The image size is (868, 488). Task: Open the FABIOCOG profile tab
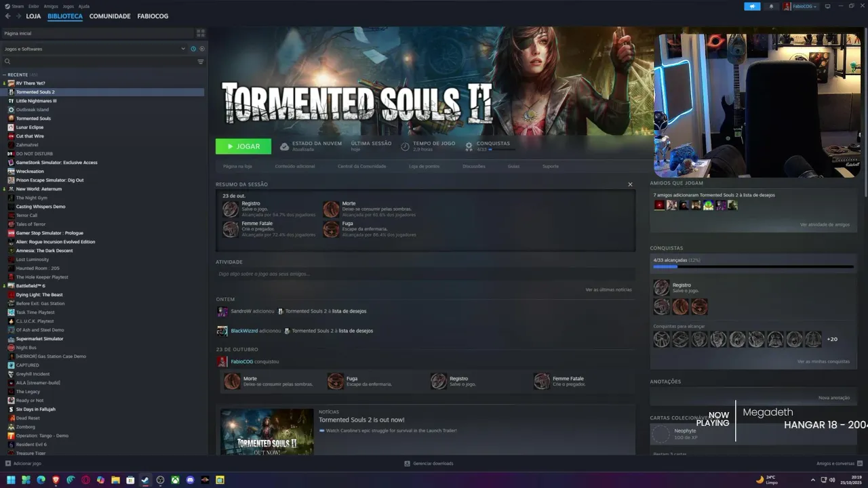click(153, 16)
